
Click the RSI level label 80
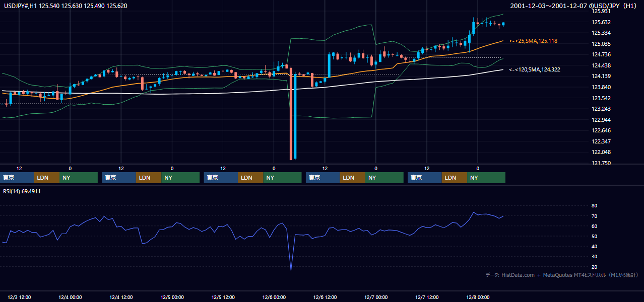click(594, 206)
